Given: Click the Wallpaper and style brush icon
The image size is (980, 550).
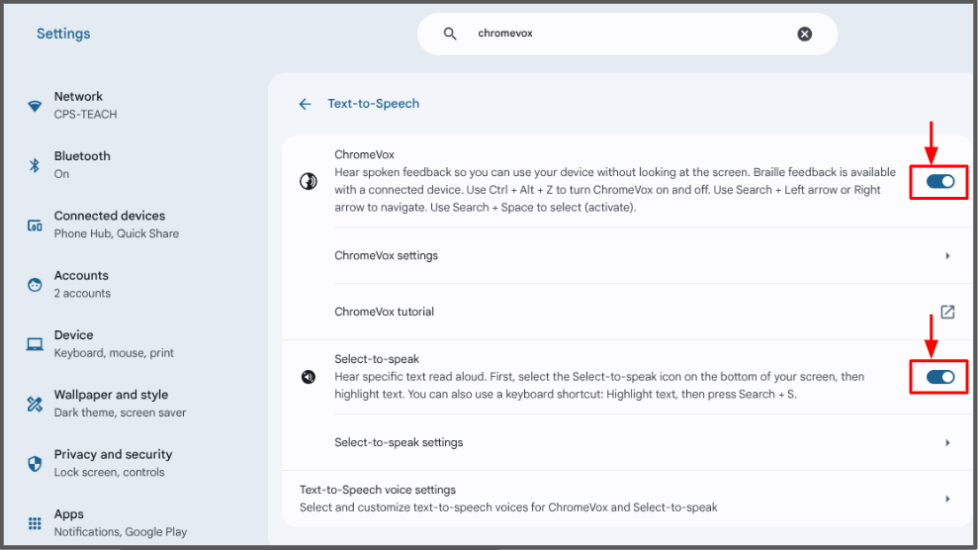Looking at the screenshot, I should 35,404.
